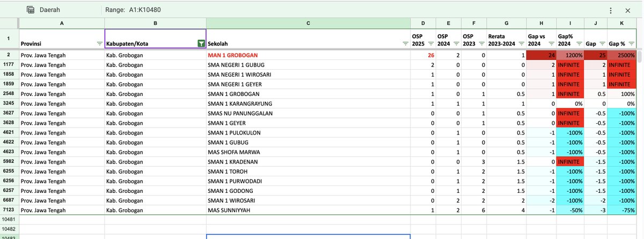Open the Provinsi column filter dropdown
644x239 pixels.
click(99, 43)
